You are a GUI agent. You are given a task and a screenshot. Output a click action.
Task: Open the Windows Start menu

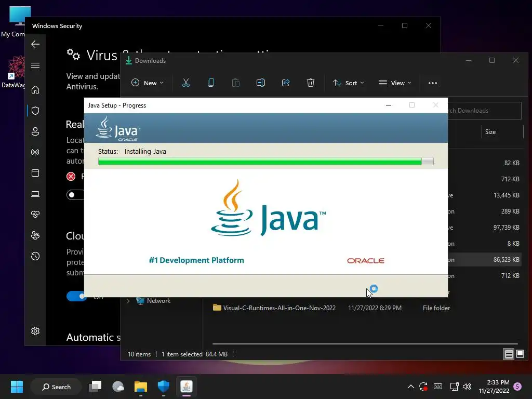pos(17,387)
